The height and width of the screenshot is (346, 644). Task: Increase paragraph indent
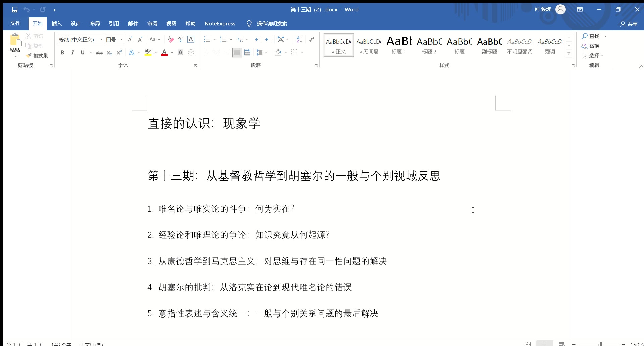tap(268, 39)
